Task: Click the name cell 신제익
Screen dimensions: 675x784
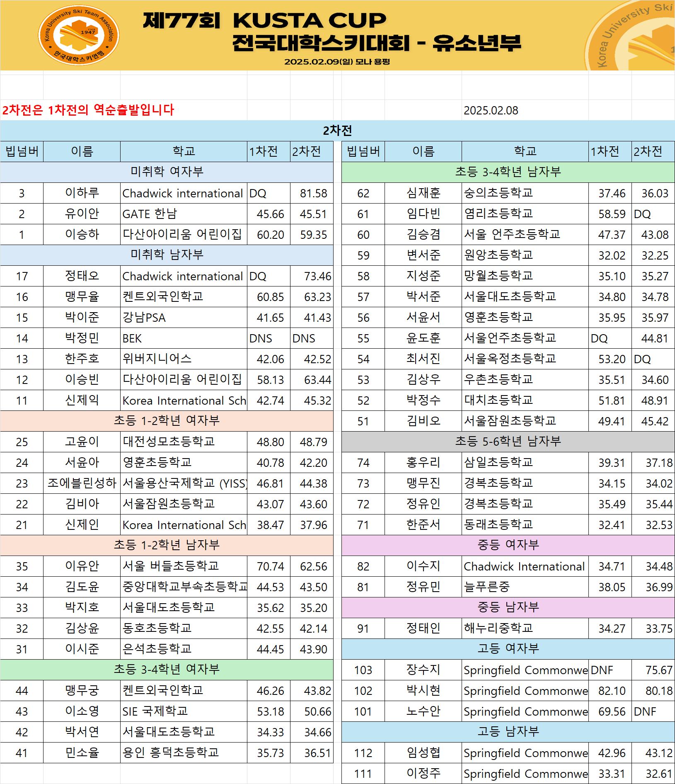Action: (82, 400)
